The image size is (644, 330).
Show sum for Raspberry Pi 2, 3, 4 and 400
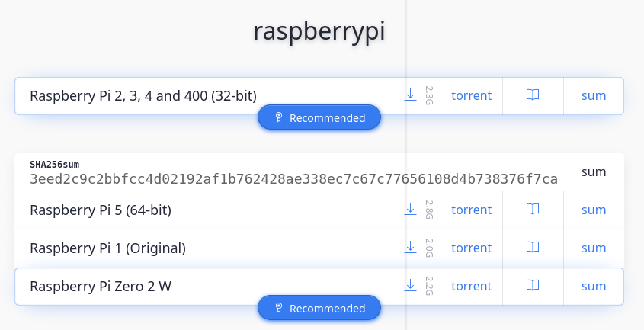point(594,95)
